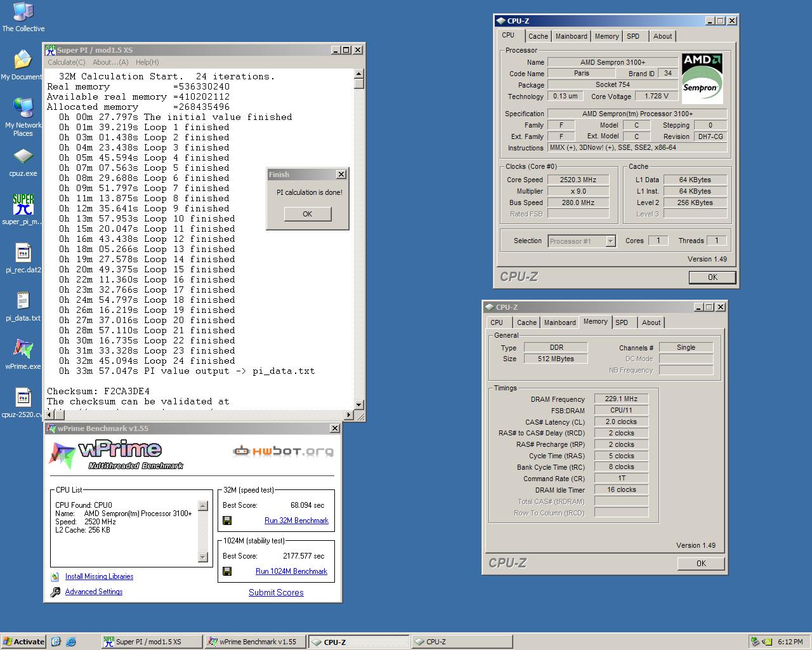Image resolution: width=812 pixels, height=650 pixels.
Task: Click Super PI horizontal scrollbar right arrow
Action: (348, 415)
